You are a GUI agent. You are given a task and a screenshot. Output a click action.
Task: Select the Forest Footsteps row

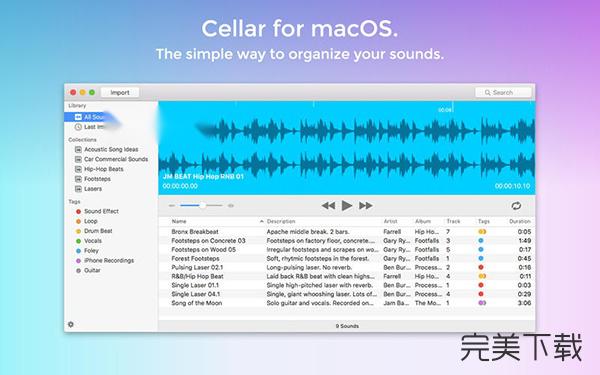[347, 259]
